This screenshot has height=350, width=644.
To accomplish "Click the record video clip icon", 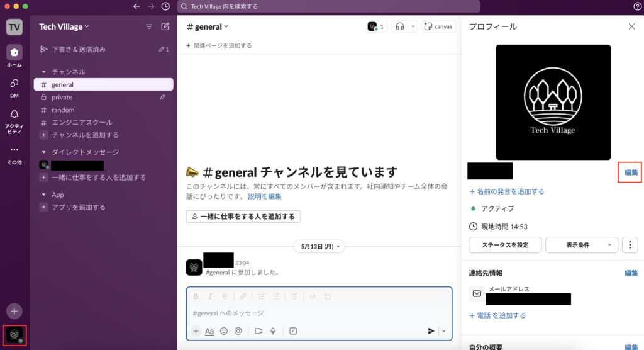I will pos(258,331).
